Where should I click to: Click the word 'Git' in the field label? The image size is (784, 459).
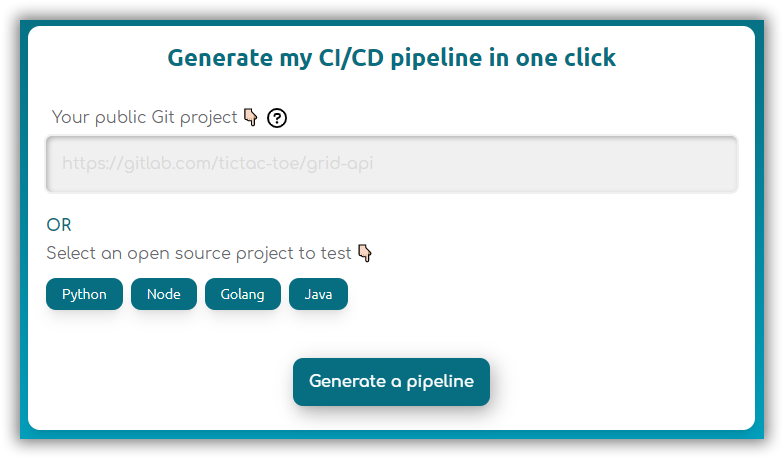pos(163,118)
